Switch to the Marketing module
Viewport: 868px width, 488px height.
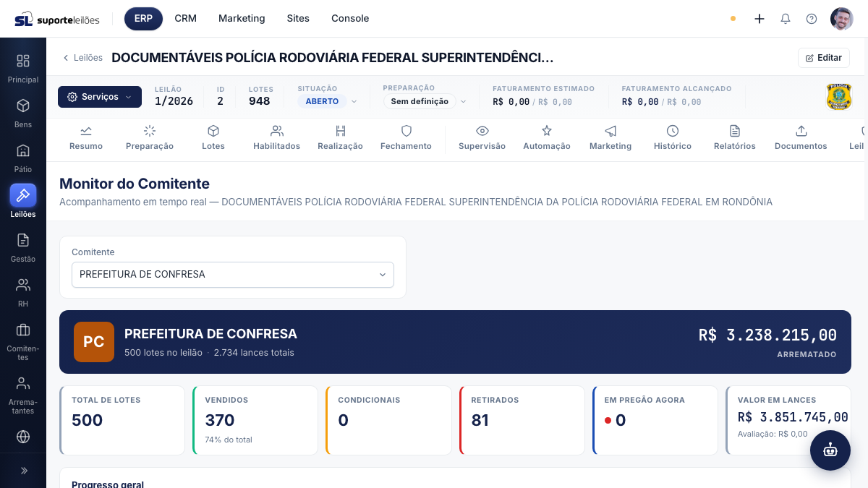[242, 19]
